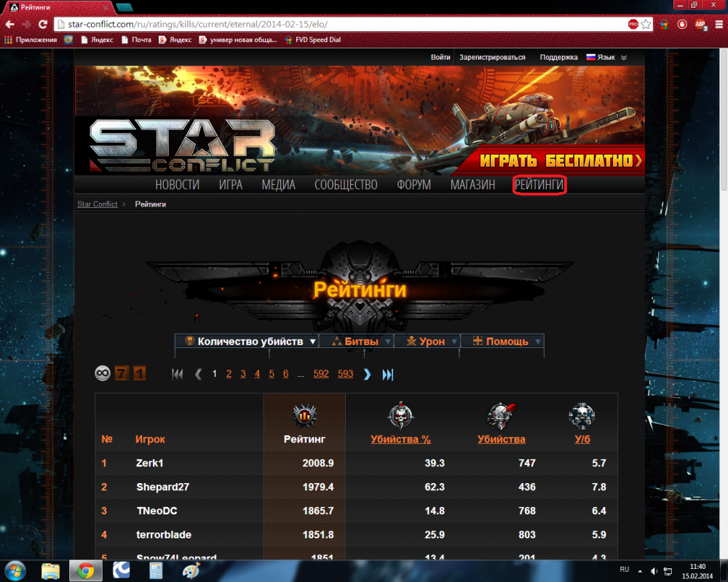Viewport: 728px width, 582px height.
Task: Click the rating emblem above Рейтинг column
Action: point(304,415)
